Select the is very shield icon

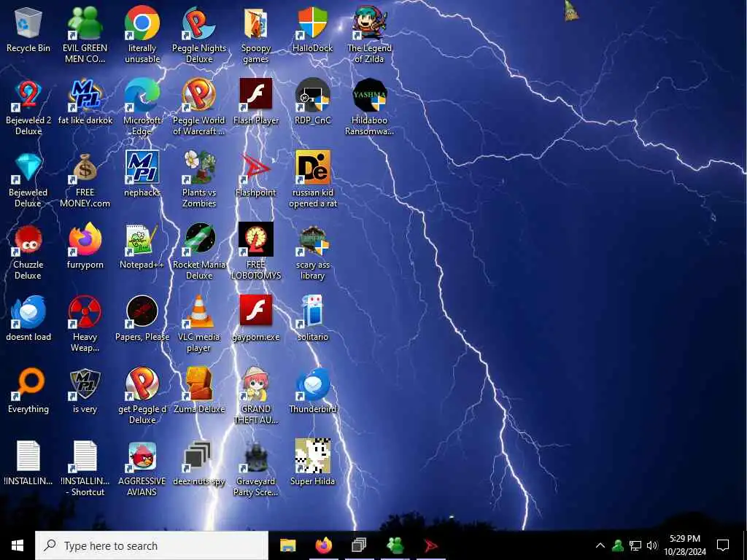tap(85, 384)
